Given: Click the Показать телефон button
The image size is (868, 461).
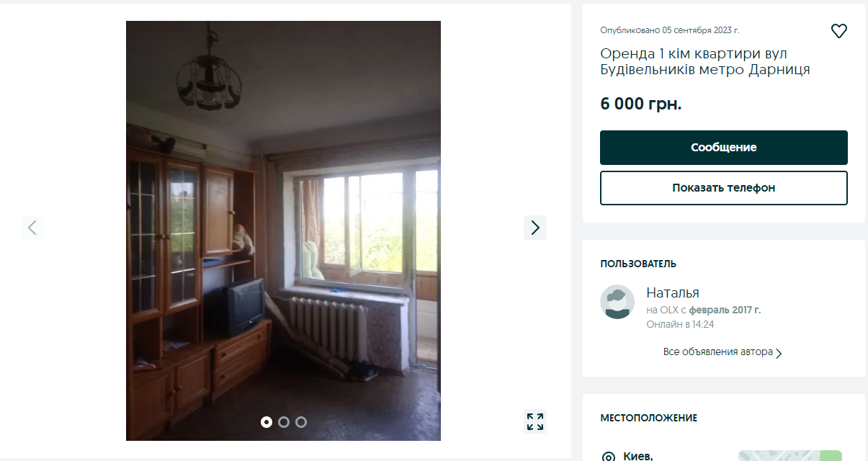Looking at the screenshot, I should pos(724,188).
